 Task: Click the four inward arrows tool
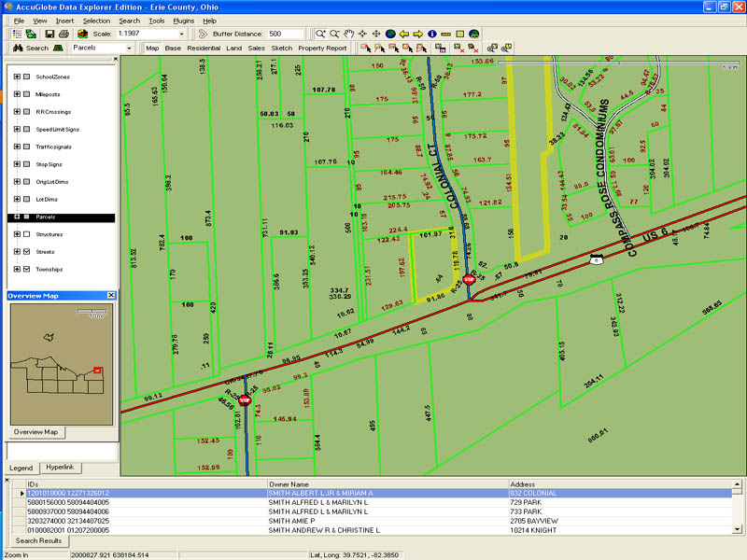pos(362,34)
